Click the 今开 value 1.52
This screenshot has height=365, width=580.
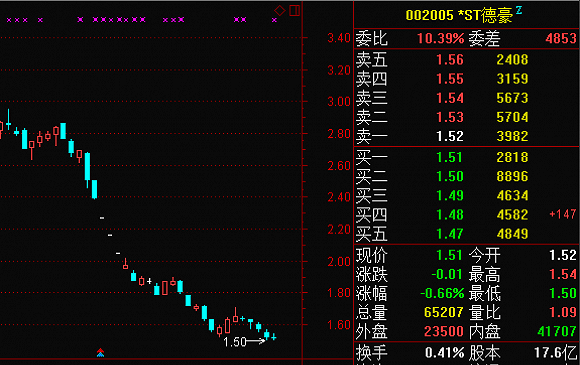tap(563, 256)
